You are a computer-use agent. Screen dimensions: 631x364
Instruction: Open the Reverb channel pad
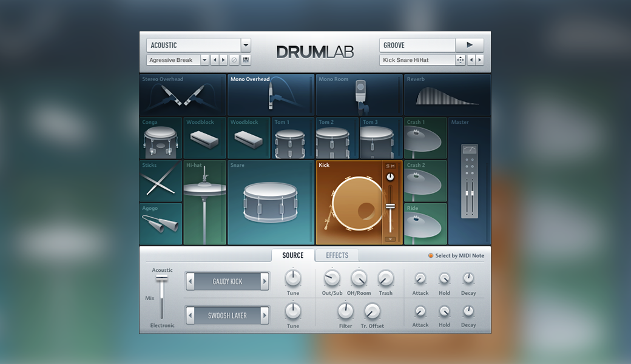(447, 95)
